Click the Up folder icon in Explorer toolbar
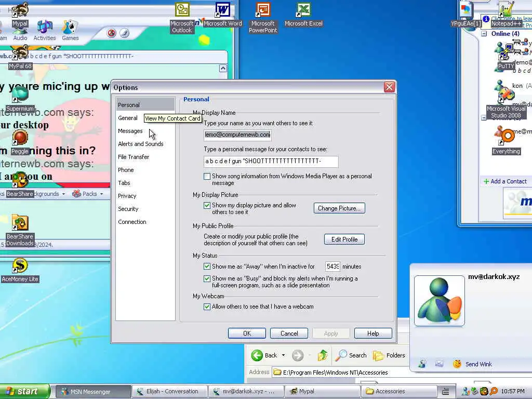Image resolution: width=532 pixels, height=399 pixels. 322,355
